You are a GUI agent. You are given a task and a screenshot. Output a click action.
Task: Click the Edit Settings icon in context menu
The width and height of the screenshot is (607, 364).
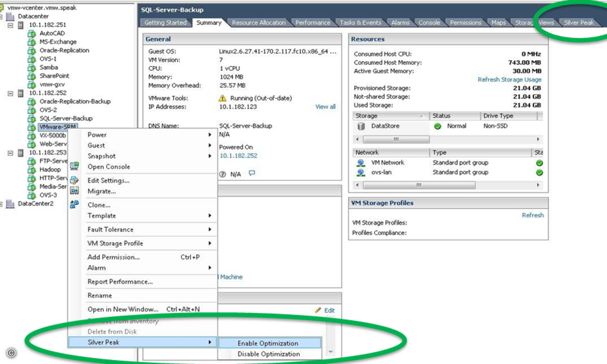(74, 180)
